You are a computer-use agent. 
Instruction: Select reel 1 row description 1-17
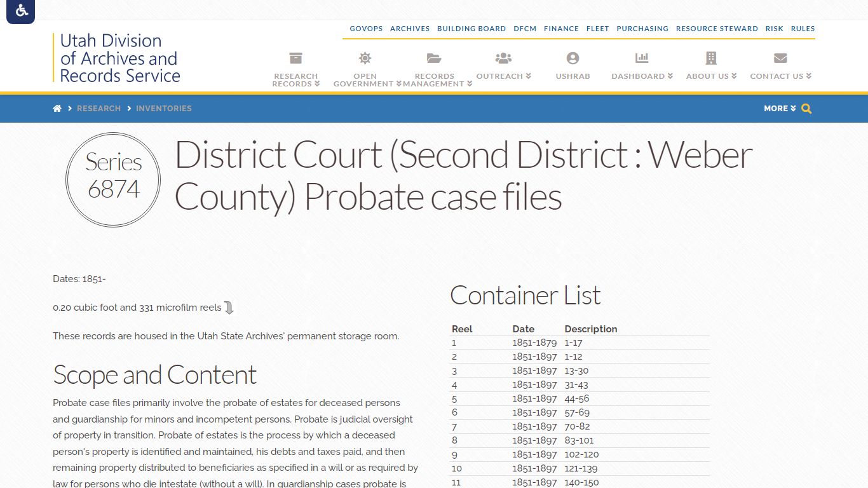tap(573, 343)
